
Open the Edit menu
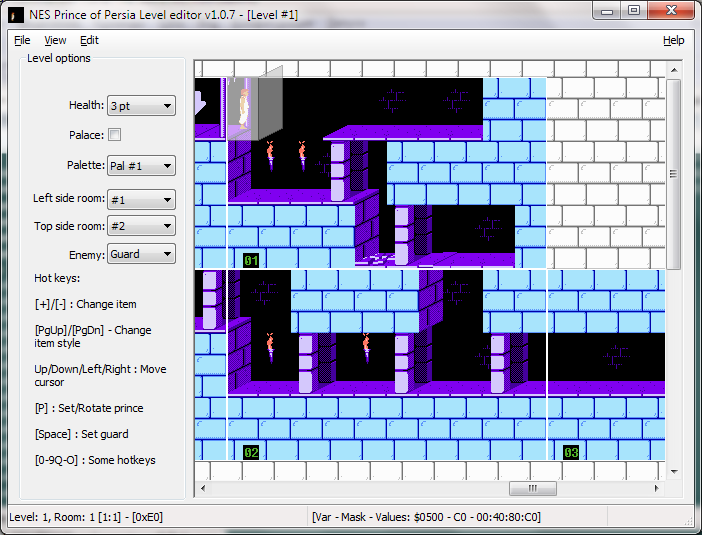tap(89, 40)
